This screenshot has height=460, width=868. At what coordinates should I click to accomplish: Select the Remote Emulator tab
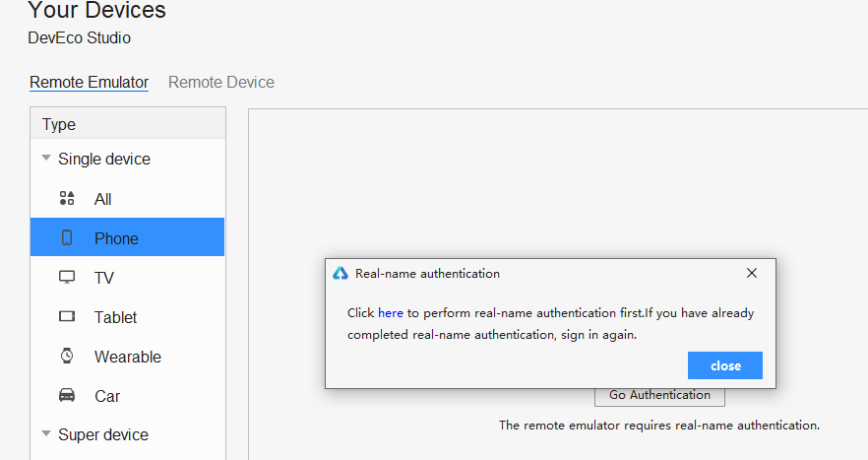89,83
